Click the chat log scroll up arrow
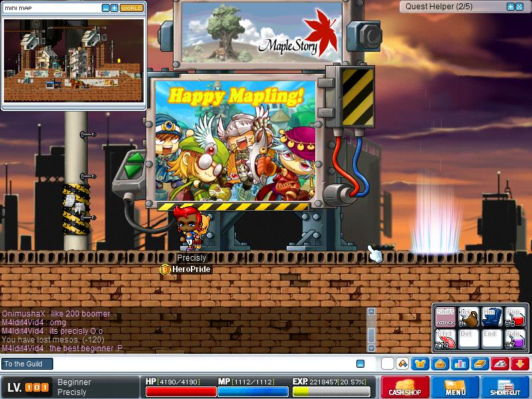Screen dimensions: 532x399 pos(372,311)
